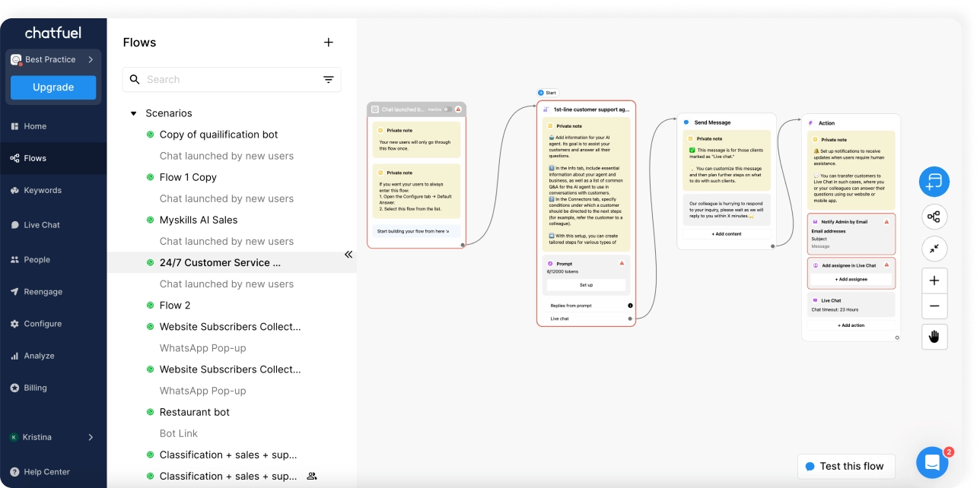Click the fit-to-screen icon on the right

[x=934, y=249]
